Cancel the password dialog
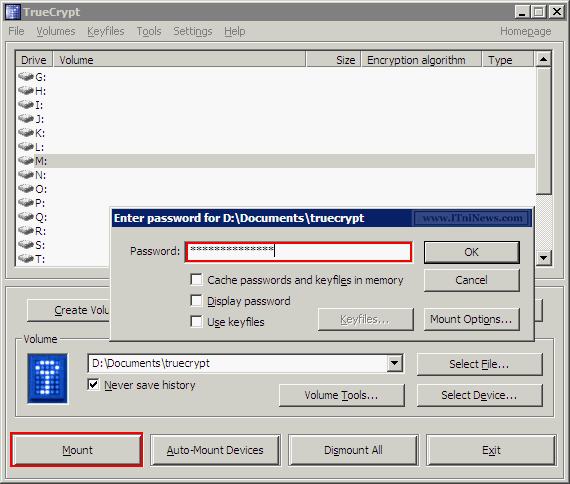Viewport: 570px width, 484px height. pyautogui.click(x=471, y=280)
